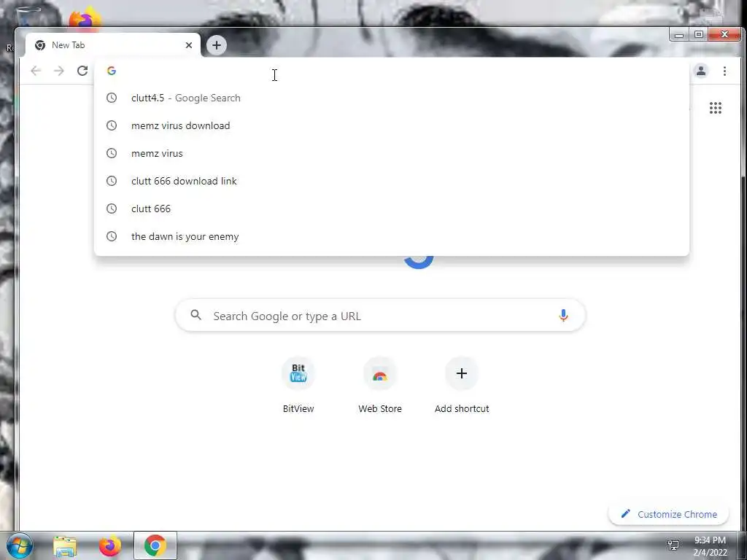This screenshot has height=560, width=747.
Task: Click Chrome taskbar button
Action: (155, 545)
